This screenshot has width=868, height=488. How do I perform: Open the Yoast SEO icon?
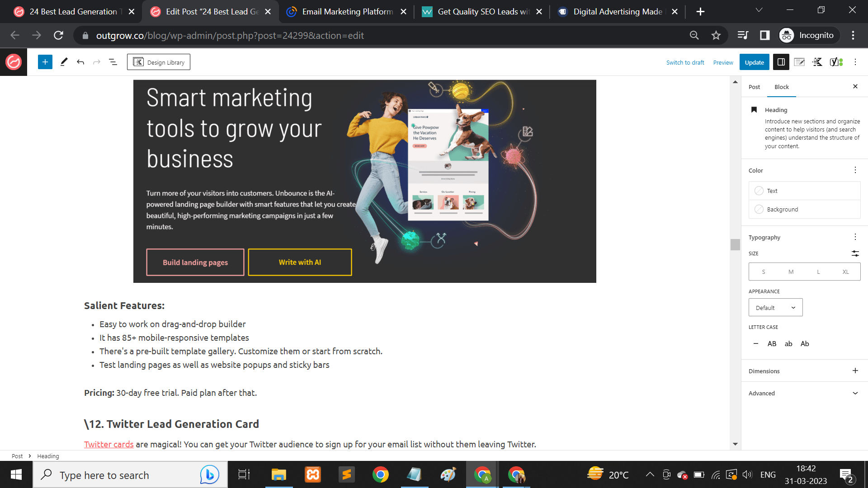point(836,62)
